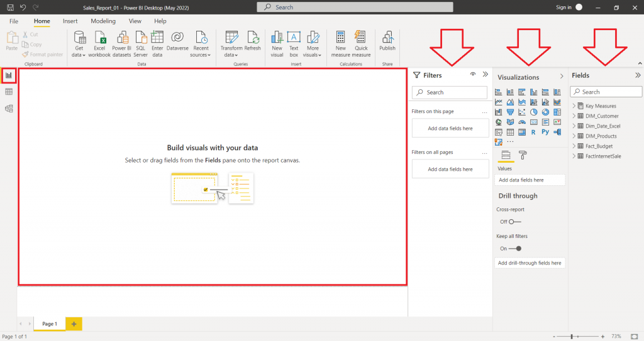Select the scatter chart visual
644x341 pixels.
(522, 112)
